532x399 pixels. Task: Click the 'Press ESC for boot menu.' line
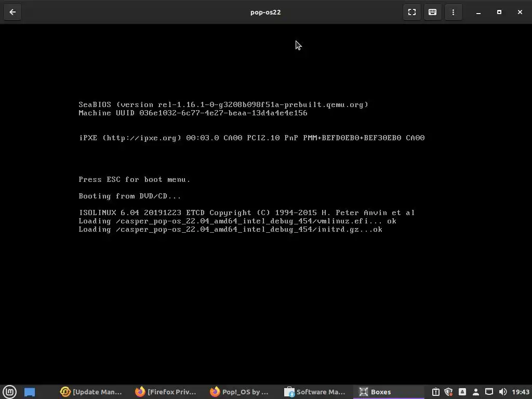pos(135,179)
